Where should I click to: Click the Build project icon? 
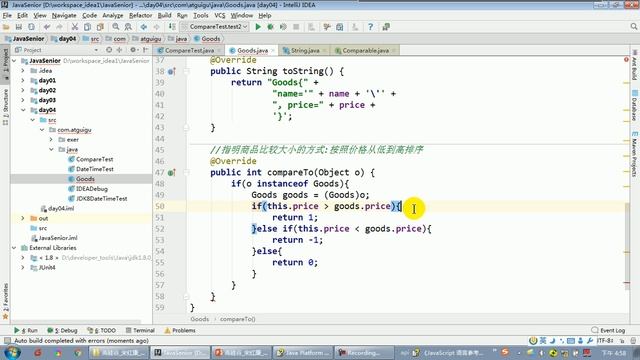[x=172, y=27]
